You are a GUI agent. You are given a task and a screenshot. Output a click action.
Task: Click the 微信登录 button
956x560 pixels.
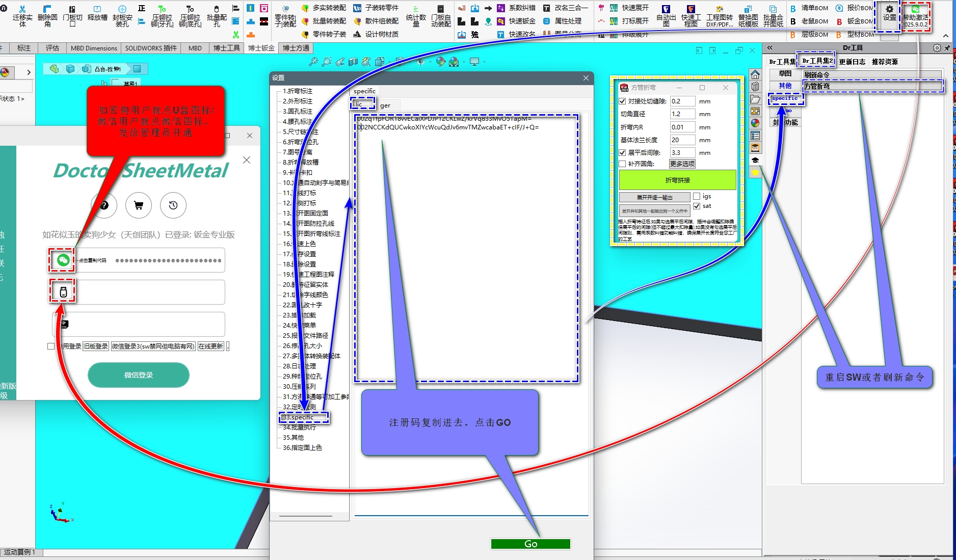click(139, 375)
